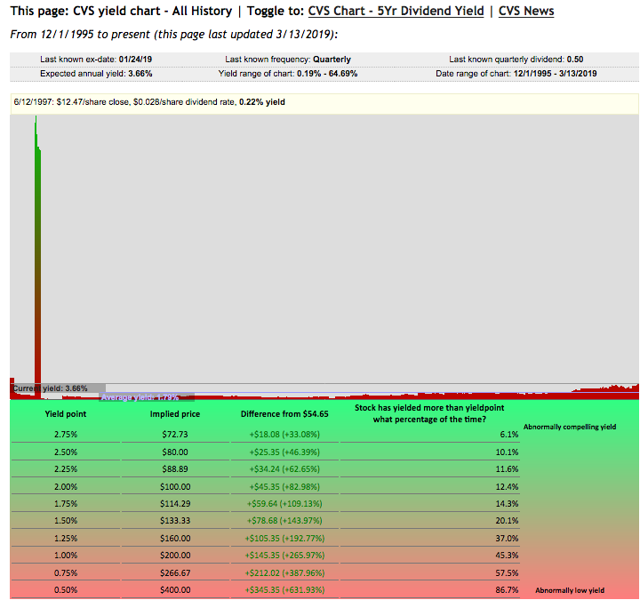Image resolution: width=640 pixels, height=600 pixels.
Task: Click the 2.25% yield point cell
Action: 65,469
